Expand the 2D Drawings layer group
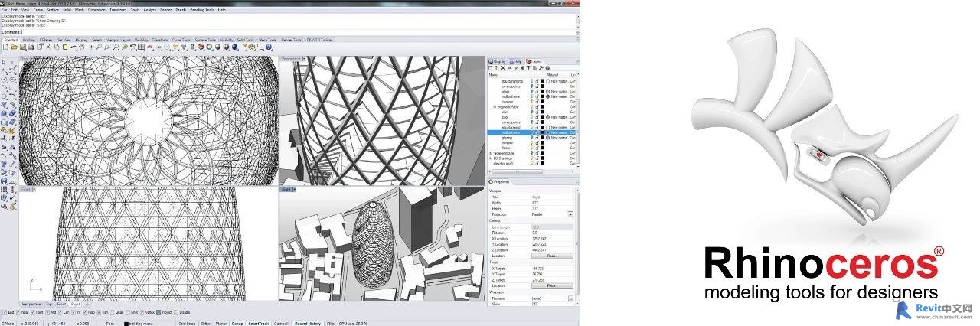 [490, 158]
